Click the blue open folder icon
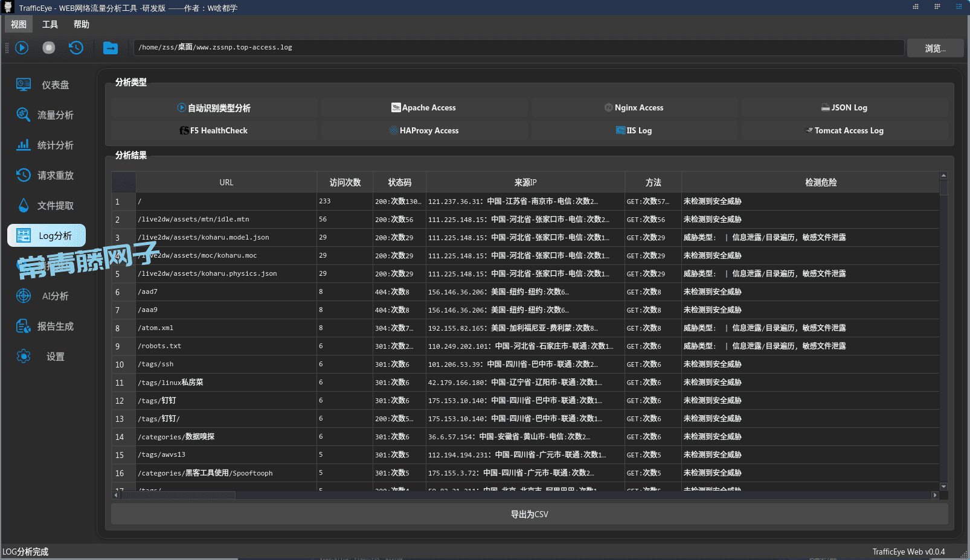This screenshot has height=560, width=970. [111, 48]
